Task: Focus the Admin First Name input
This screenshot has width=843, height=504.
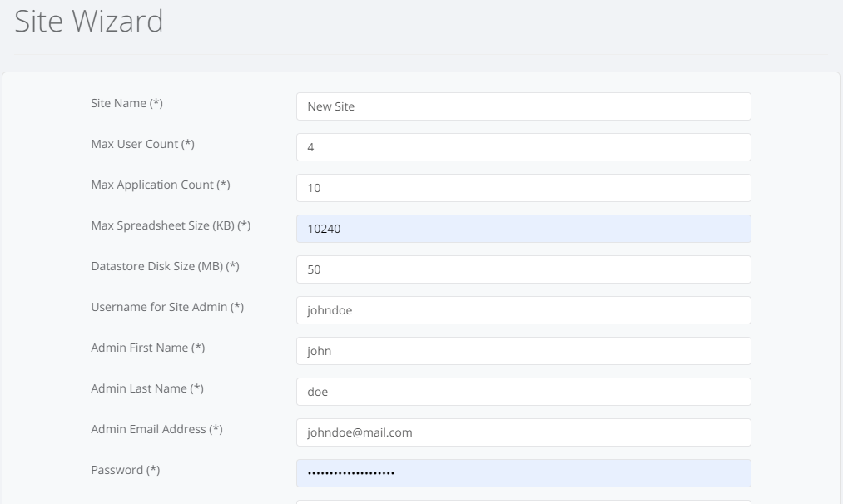Action: click(x=523, y=351)
